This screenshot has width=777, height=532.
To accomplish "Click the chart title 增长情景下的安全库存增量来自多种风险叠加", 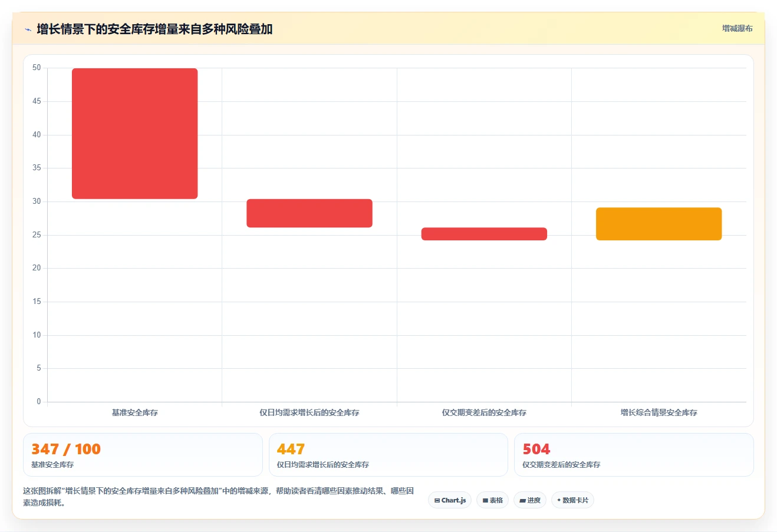I will point(154,29).
